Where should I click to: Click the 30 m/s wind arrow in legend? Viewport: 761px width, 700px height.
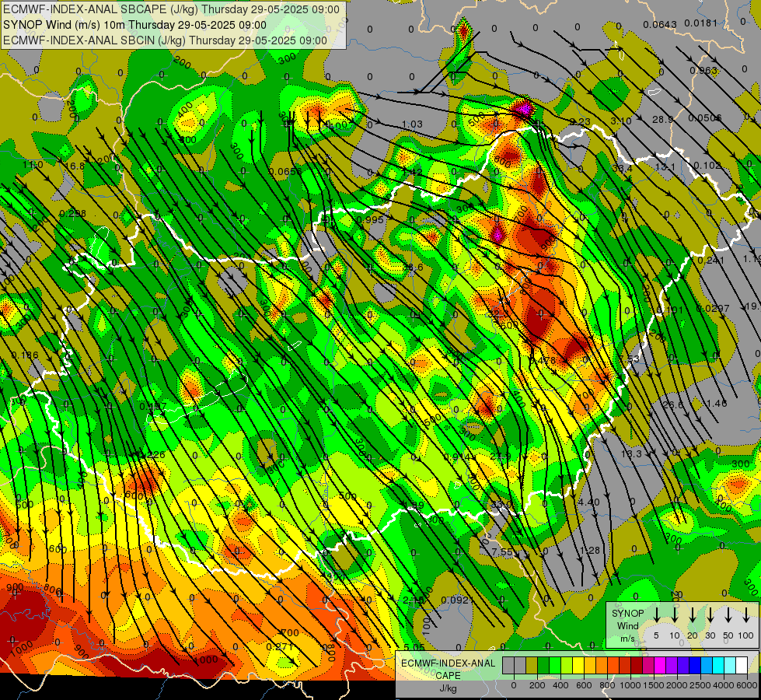(710, 614)
